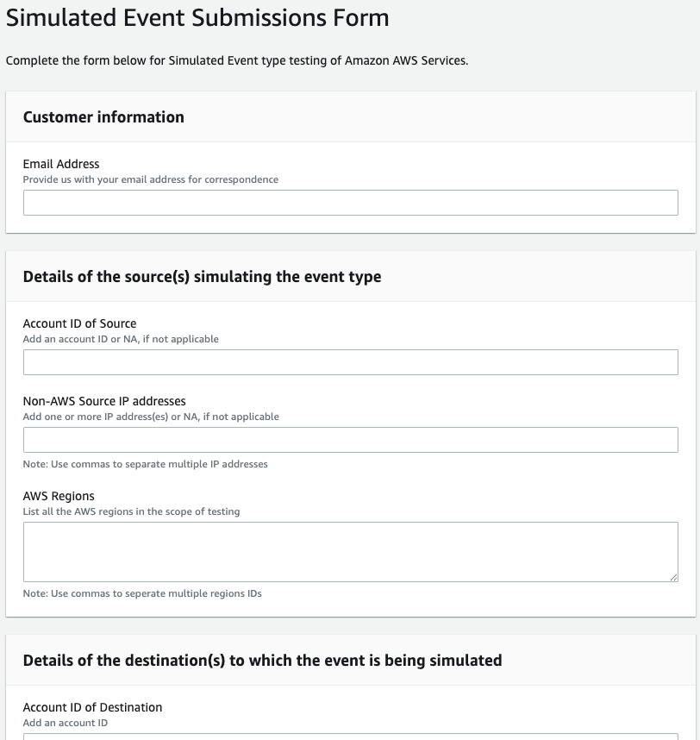
Task: Click the Email Address input field
Action: click(x=350, y=203)
